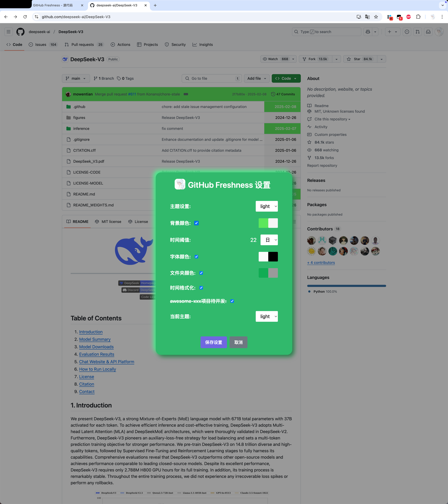Screen dimensions: 448x504
Task: Open the 主题设置 theme dropdown
Action: tap(267, 206)
